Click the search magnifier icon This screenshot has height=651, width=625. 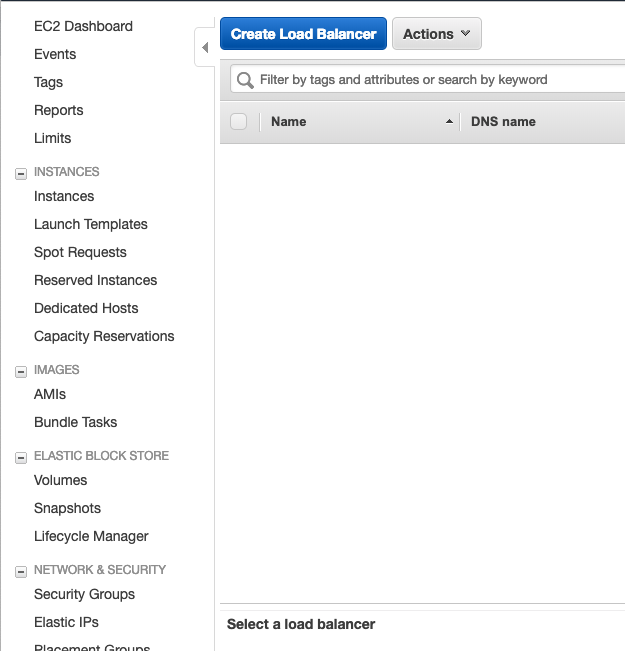(x=245, y=80)
